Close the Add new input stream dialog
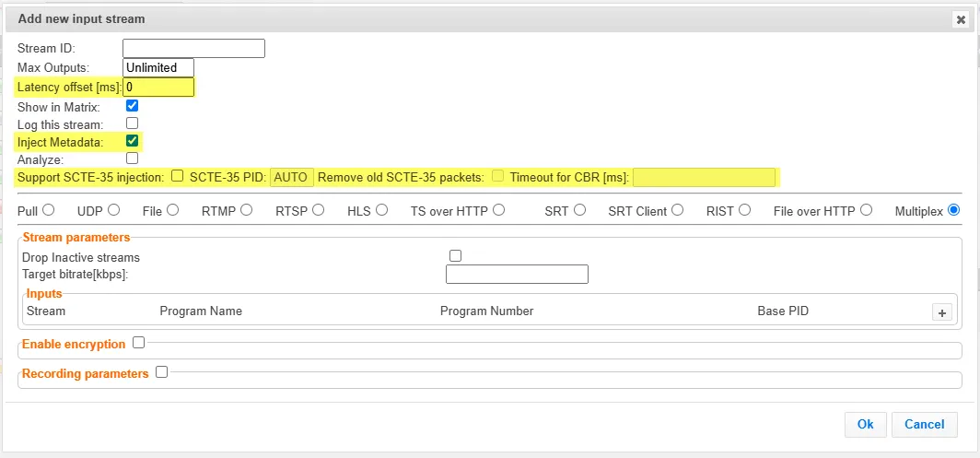This screenshot has width=980, height=458. coord(960,20)
